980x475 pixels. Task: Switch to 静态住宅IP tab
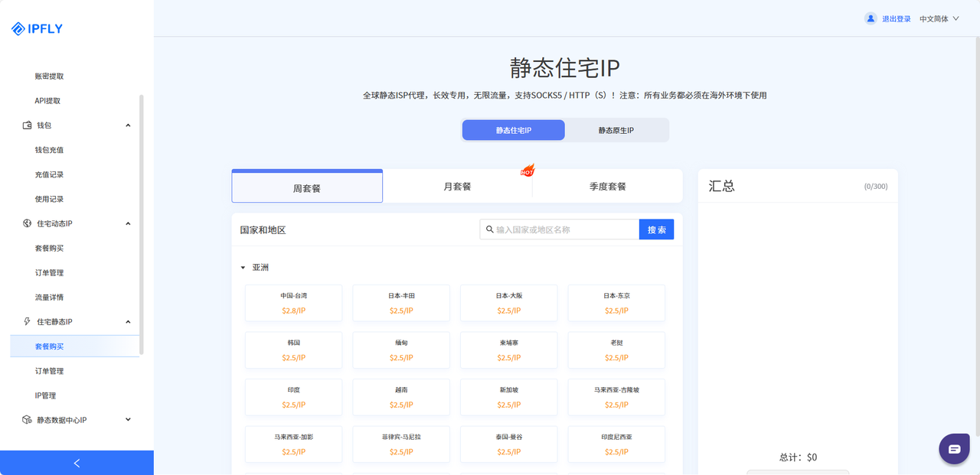pos(513,130)
